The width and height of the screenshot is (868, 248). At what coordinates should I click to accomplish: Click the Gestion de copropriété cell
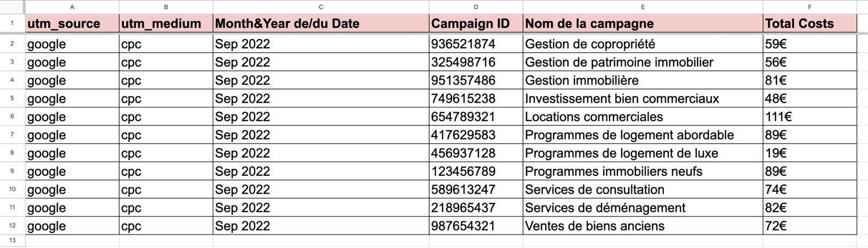pyautogui.click(x=643, y=44)
